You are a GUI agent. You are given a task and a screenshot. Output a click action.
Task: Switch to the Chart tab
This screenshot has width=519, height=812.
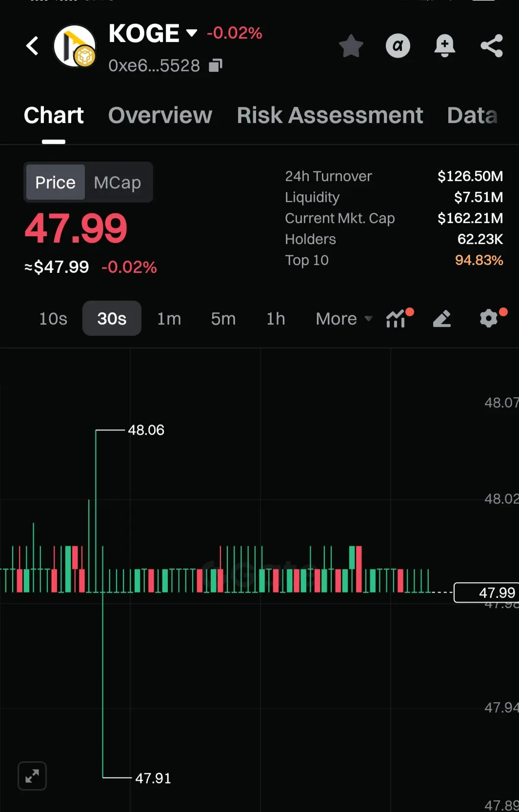pyautogui.click(x=54, y=116)
